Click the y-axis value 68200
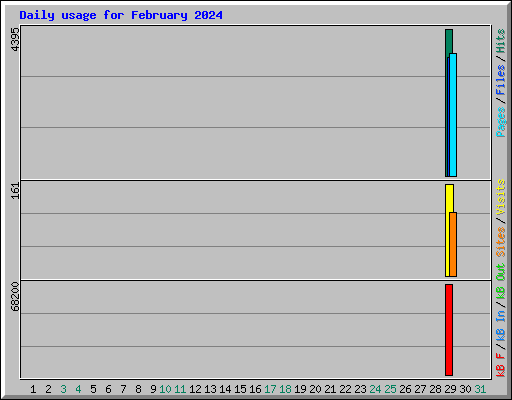Screen dimensions: 512x400 click(15, 297)
